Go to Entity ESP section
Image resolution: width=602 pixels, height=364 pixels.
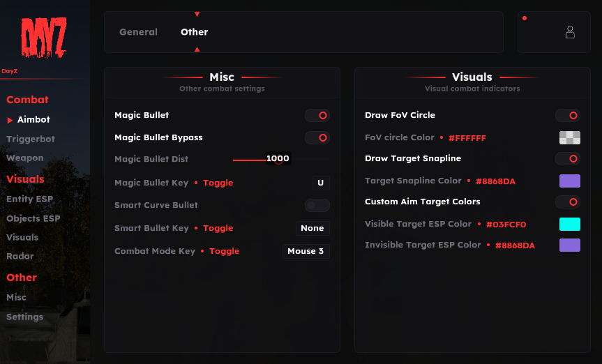coord(29,199)
